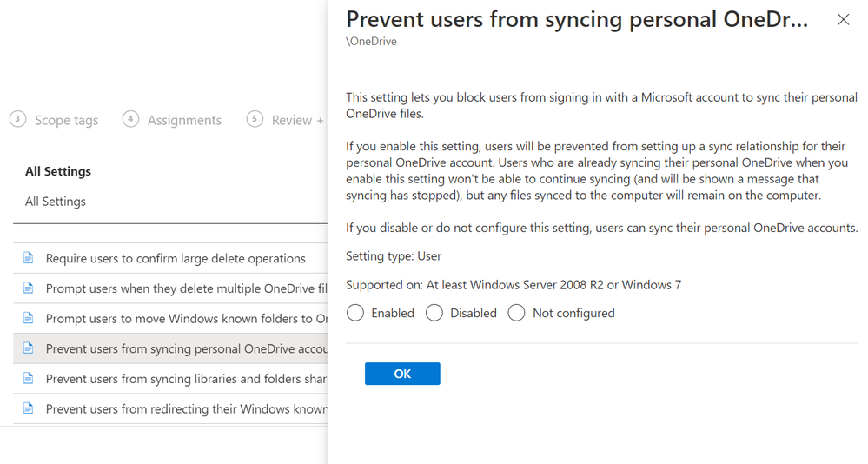Click document icon beside Prevent users from syncing personal
868x464 pixels.
29,349
